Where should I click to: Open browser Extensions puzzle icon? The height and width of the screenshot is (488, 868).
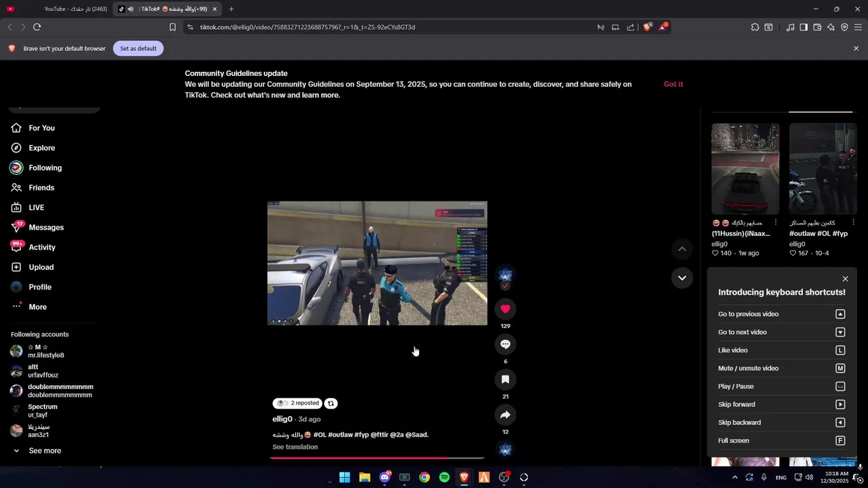point(755,27)
